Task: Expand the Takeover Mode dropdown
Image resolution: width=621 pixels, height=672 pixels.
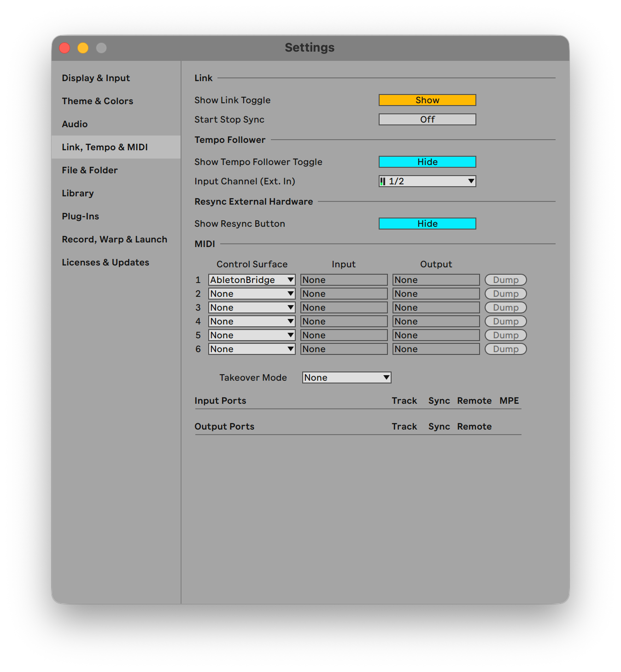Action: pos(346,377)
